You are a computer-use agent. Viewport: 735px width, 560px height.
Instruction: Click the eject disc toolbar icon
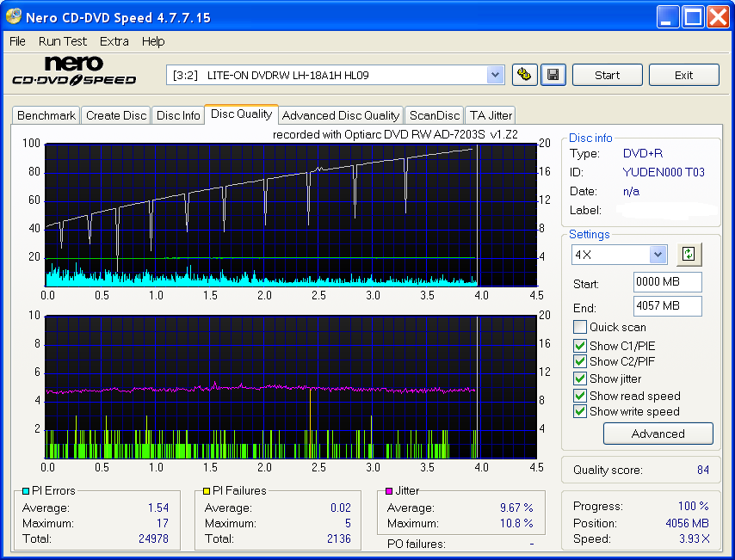click(524, 75)
